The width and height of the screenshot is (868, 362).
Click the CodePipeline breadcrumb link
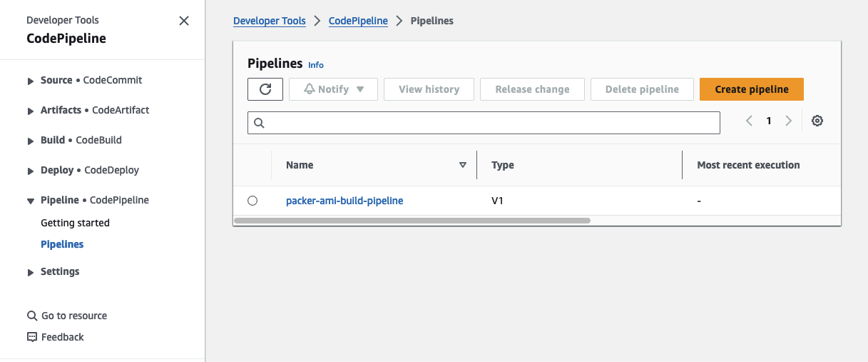pyautogui.click(x=358, y=21)
